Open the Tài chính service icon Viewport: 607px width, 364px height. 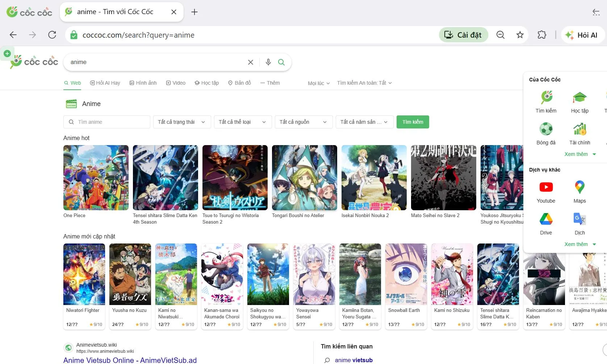click(x=579, y=134)
